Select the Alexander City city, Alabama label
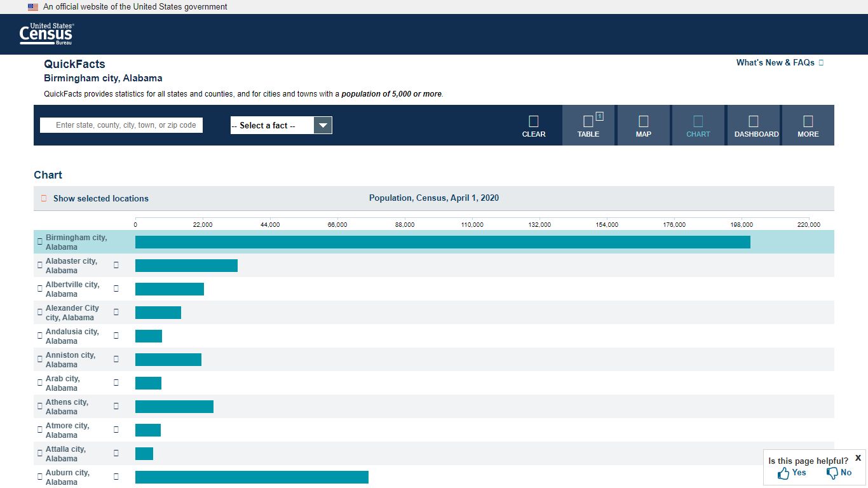This screenshot has height=488, width=868. [72, 313]
